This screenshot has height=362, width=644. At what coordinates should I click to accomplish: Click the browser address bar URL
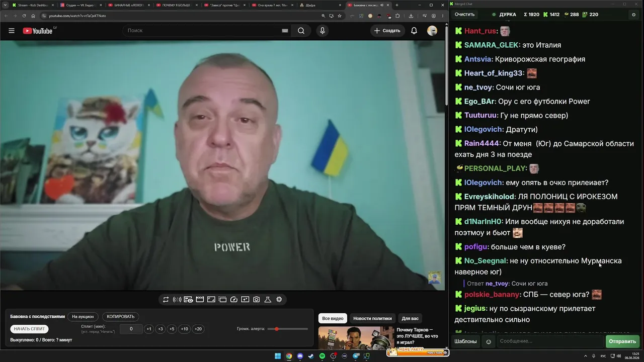tap(77, 16)
